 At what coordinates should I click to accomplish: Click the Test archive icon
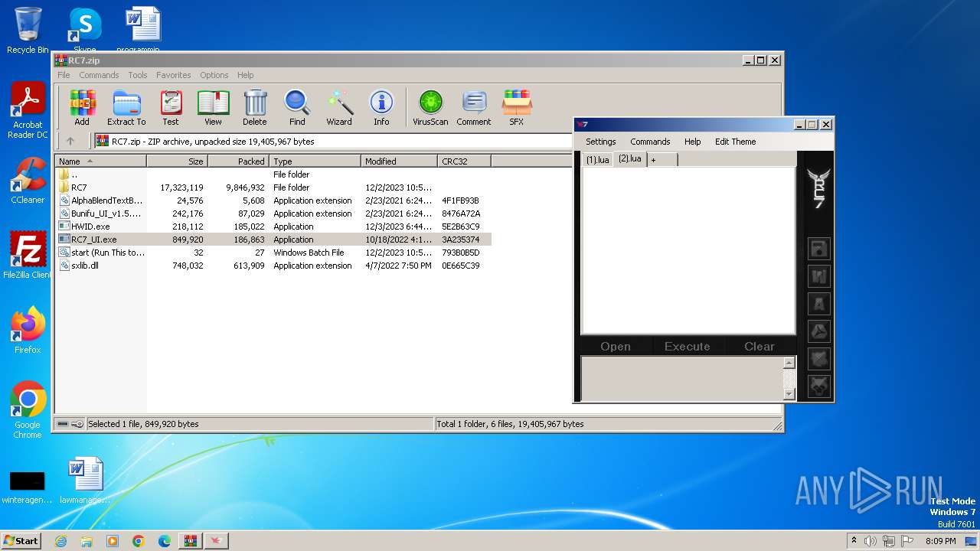pyautogui.click(x=171, y=107)
